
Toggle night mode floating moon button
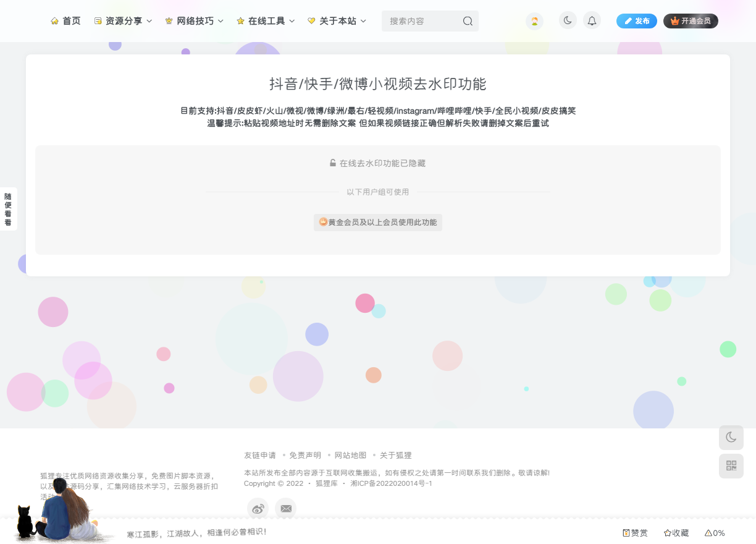click(731, 438)
